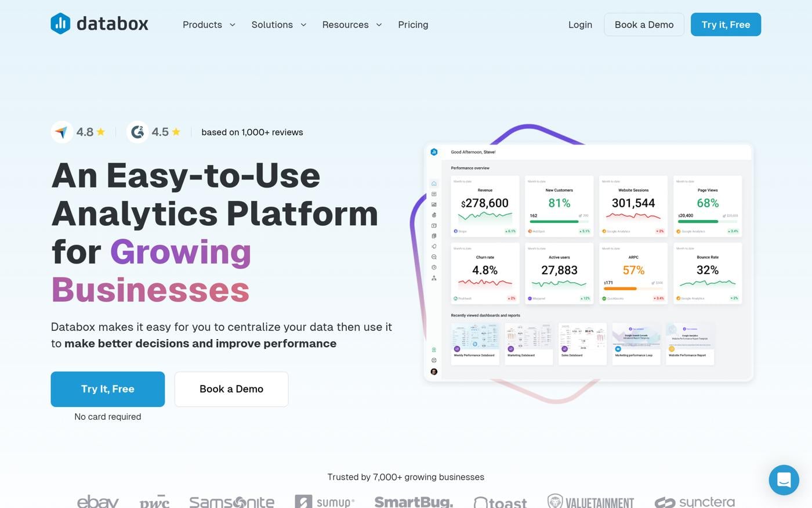Image resolution: width=812 pixels, height=508 pixels.
Task: Open the Dashboards icon below Home
Action: click(x=433, y=195)
